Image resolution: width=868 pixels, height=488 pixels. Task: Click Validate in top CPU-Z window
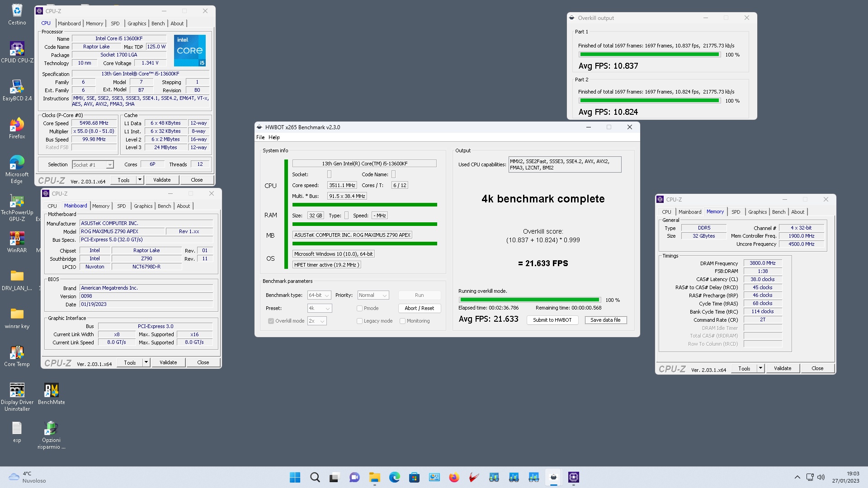coord(162,180)
